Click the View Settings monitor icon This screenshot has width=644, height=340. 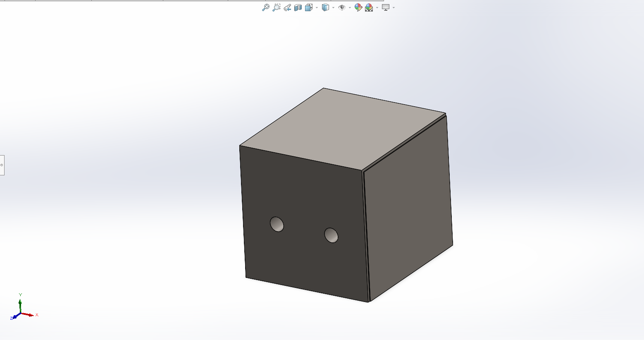(386, 7)
